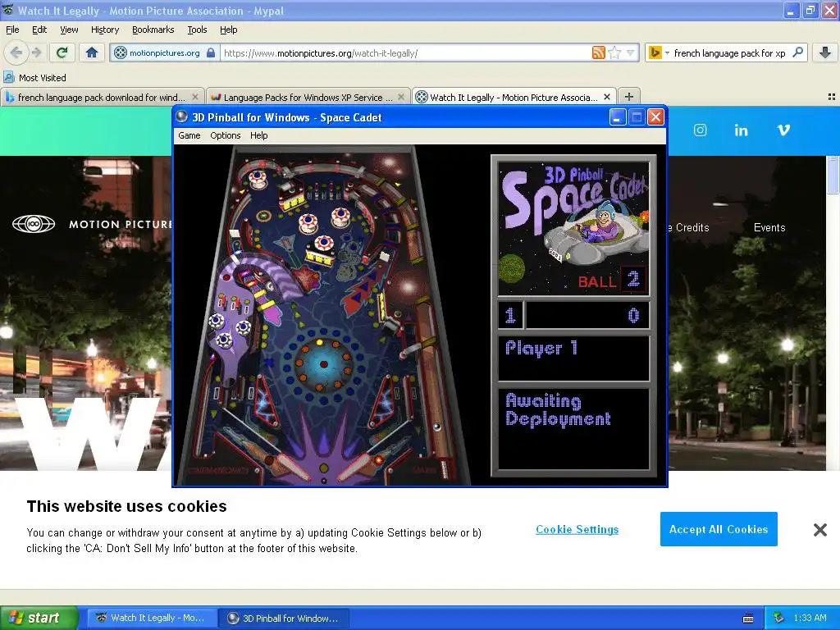Click the list all tabs icon
840x630 pixels.
coord(832,97)
